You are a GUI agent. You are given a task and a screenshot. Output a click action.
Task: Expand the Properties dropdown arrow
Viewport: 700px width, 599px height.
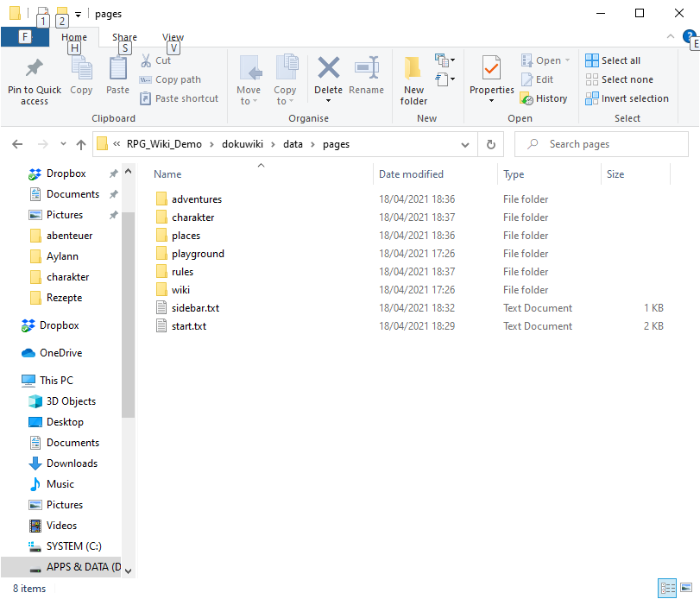[x=491, y=100]
